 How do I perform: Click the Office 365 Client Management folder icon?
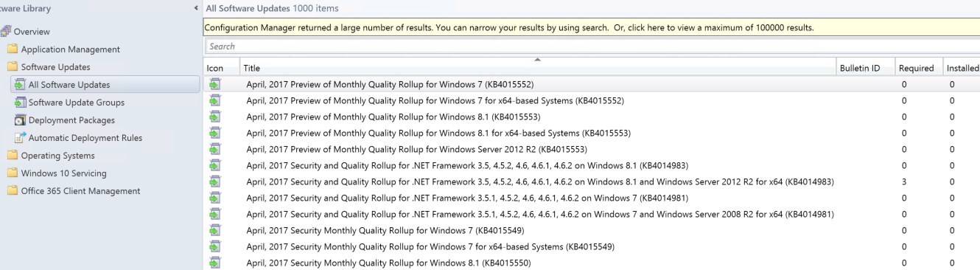(12, 191)
